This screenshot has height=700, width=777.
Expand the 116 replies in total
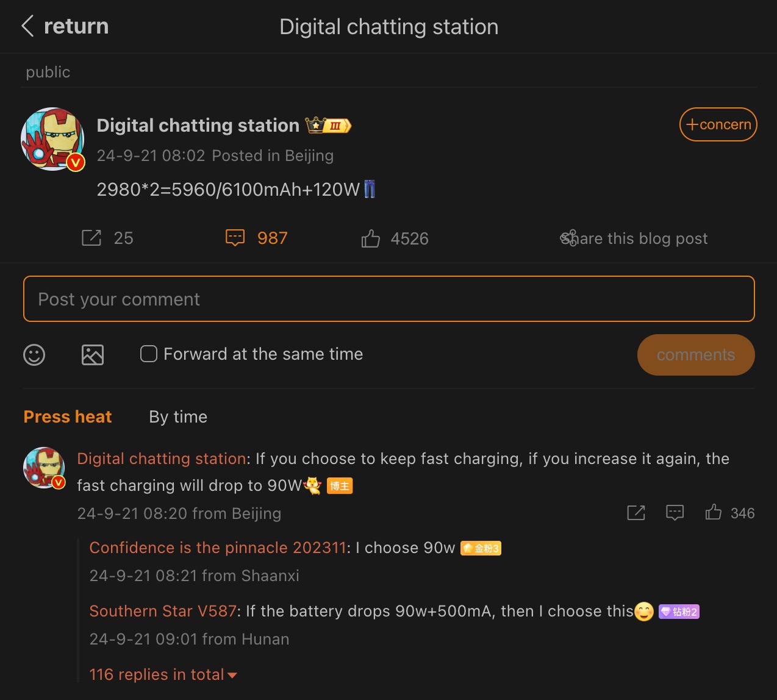162,674
